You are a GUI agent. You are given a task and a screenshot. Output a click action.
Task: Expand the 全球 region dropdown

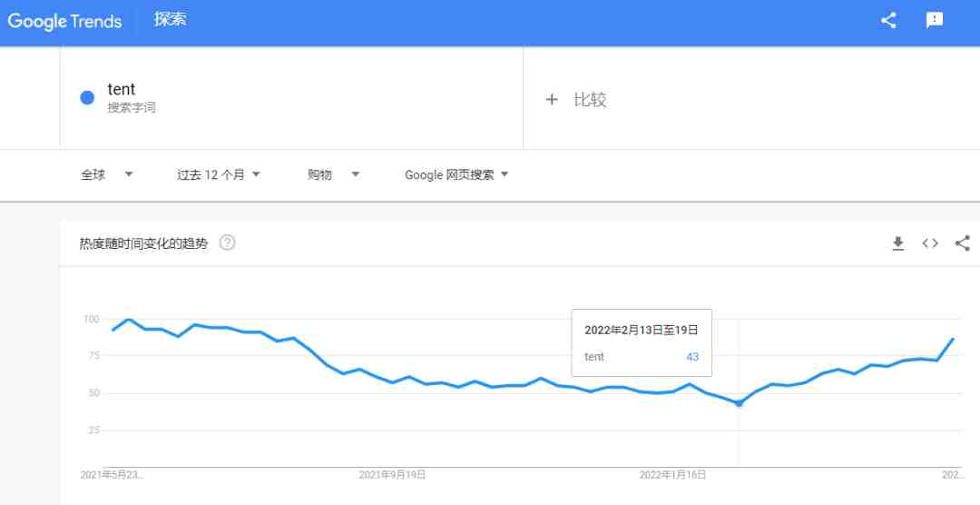pyautogui.click(x=107, y=174)
